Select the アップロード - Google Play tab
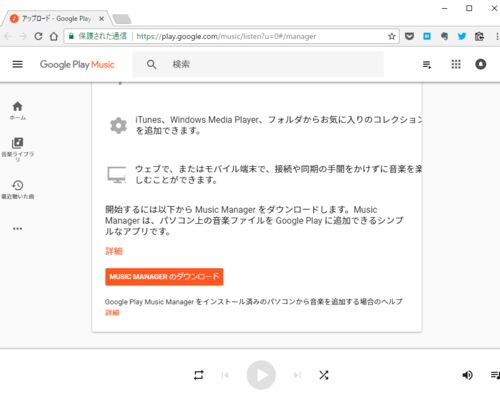This screenshot has height=397, width=500. pos(56,19)
